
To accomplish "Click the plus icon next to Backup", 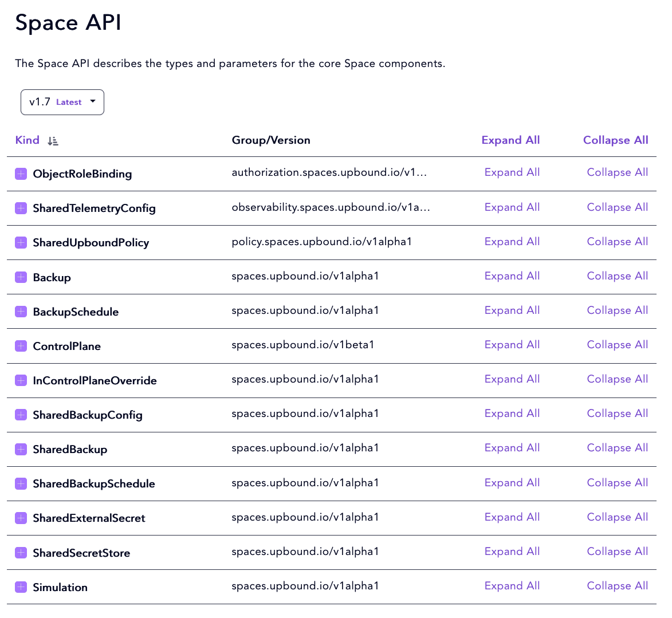I will (x=21, y=277).
